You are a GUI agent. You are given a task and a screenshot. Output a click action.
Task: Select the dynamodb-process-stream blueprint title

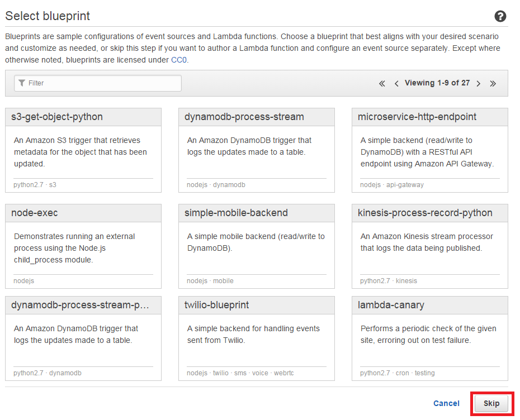pos(244,117)
